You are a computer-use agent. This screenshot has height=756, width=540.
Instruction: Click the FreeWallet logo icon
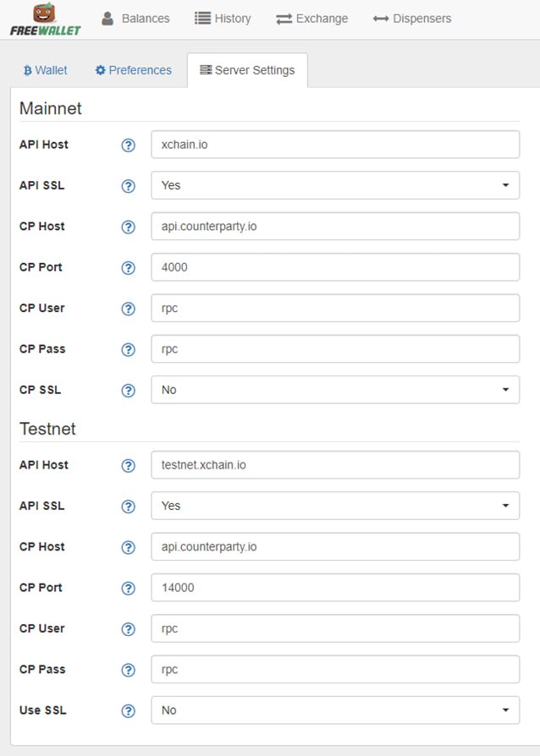[x=45, y=19]
